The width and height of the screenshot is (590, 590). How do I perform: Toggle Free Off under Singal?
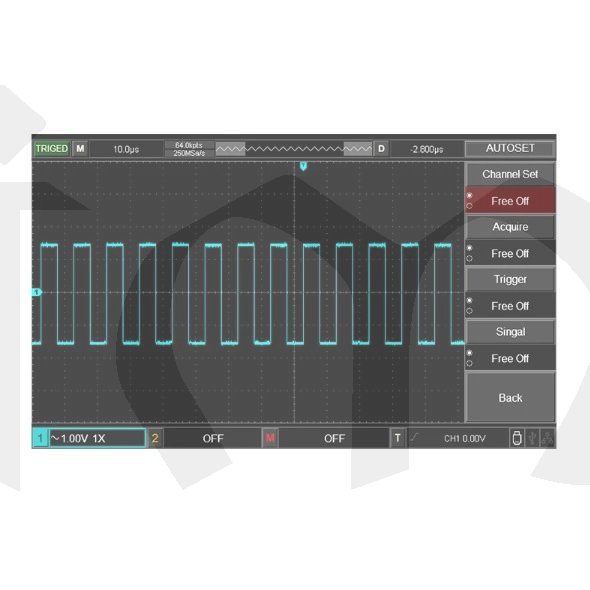click(510, 358)
